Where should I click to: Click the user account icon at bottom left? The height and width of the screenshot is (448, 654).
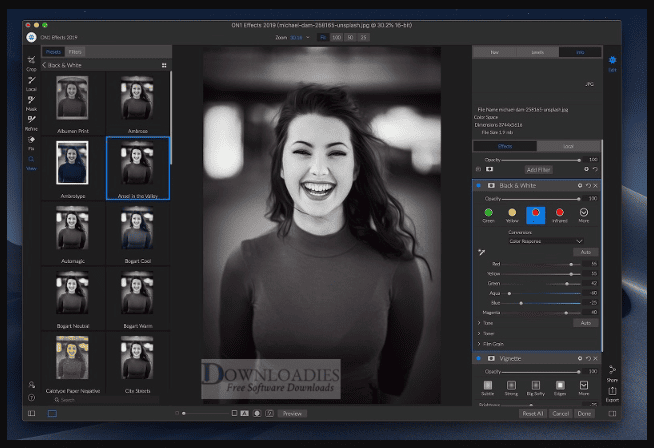[31, 384]
